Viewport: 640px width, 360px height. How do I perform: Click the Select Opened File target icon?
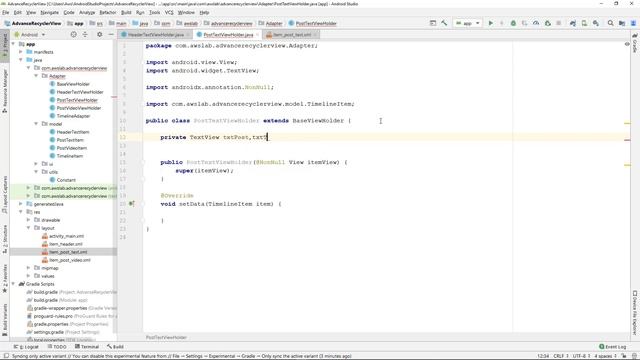tap(73, 35)
